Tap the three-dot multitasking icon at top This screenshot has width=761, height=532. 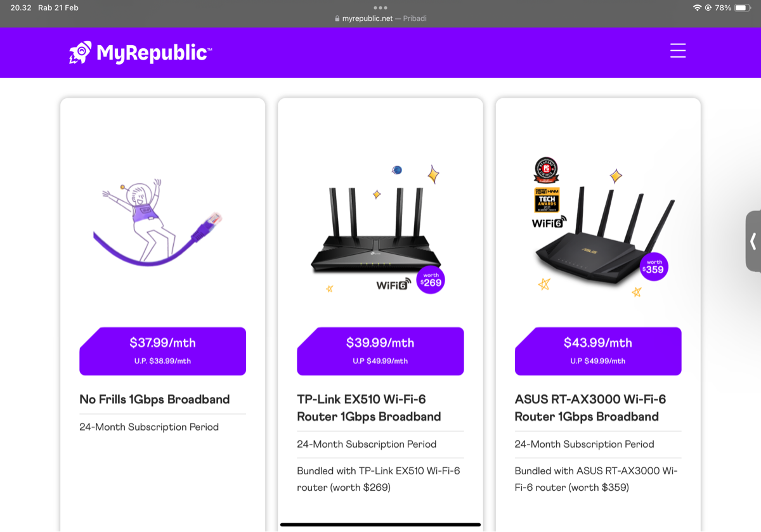[380, 8]
